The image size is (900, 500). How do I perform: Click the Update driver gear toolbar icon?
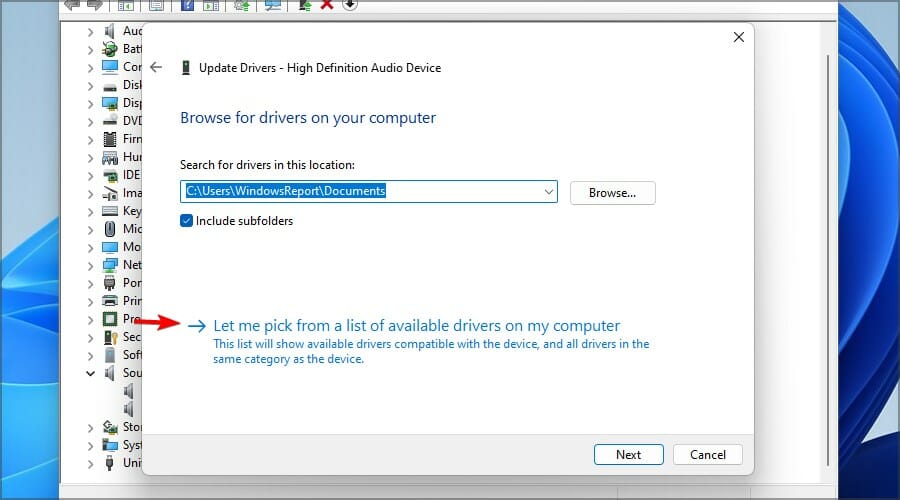(x=242, y=5)
